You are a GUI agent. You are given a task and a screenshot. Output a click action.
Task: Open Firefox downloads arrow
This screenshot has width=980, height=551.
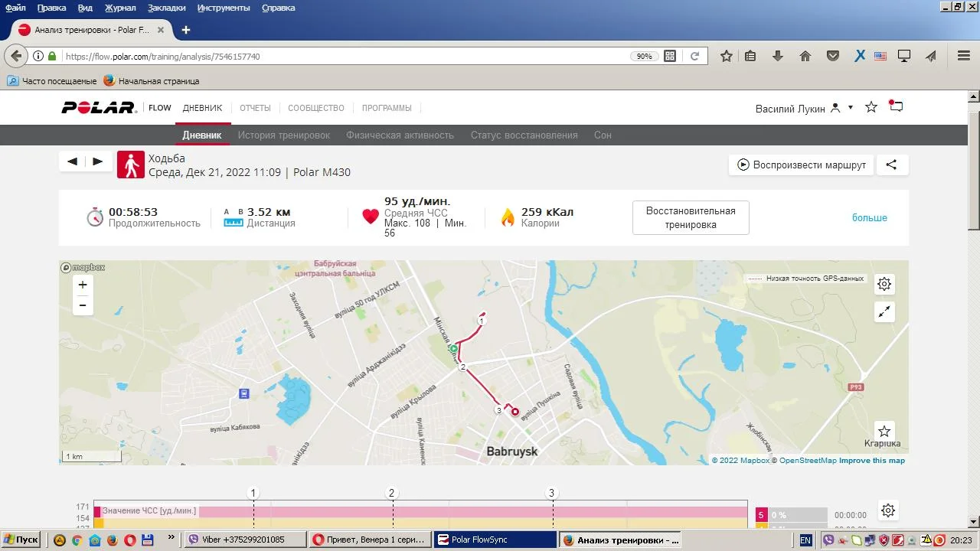[x=778, y=56]
